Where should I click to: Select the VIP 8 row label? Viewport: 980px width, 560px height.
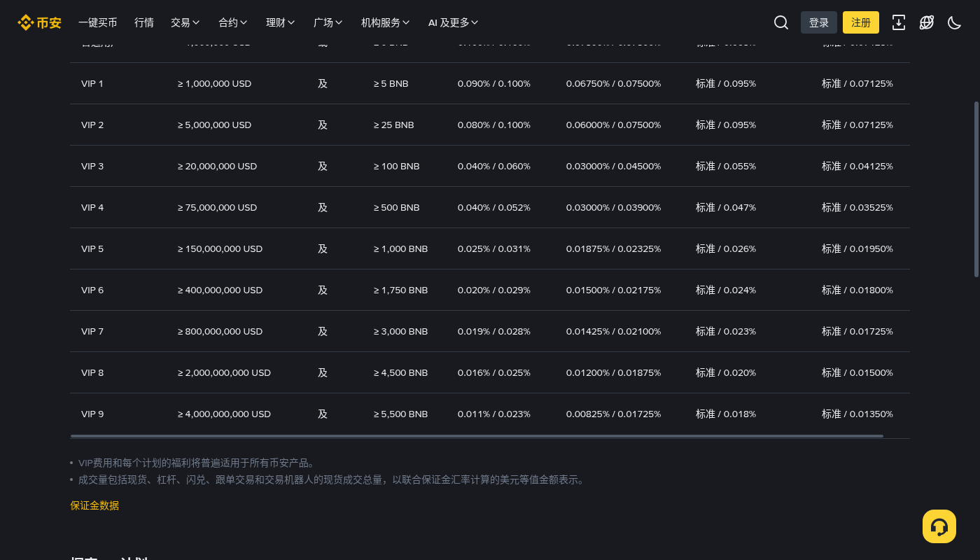pos(92,372)
